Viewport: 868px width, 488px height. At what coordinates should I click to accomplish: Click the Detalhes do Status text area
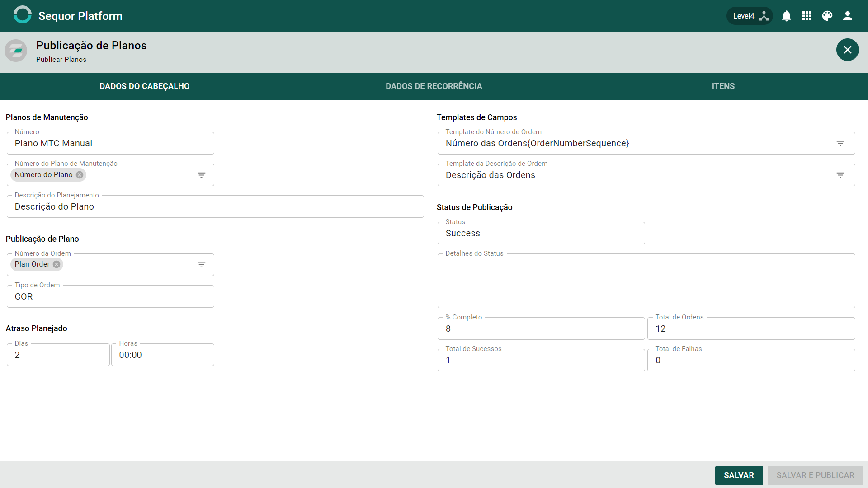pyautogui.click(x=646, y=281)
